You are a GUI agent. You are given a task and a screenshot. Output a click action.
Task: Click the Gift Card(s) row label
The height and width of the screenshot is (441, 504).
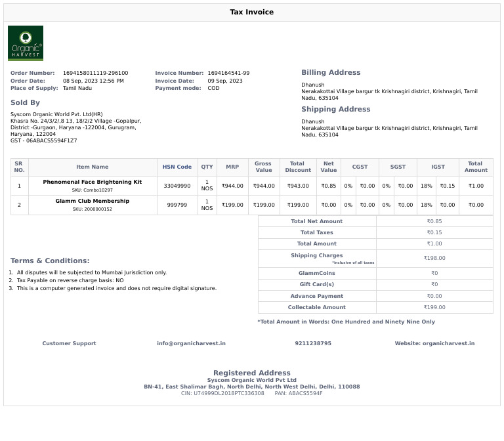point(316,284)
